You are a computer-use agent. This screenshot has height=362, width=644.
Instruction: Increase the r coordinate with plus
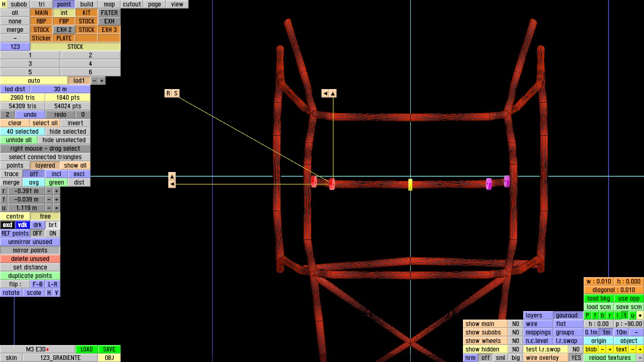click(x=57, y=191)
